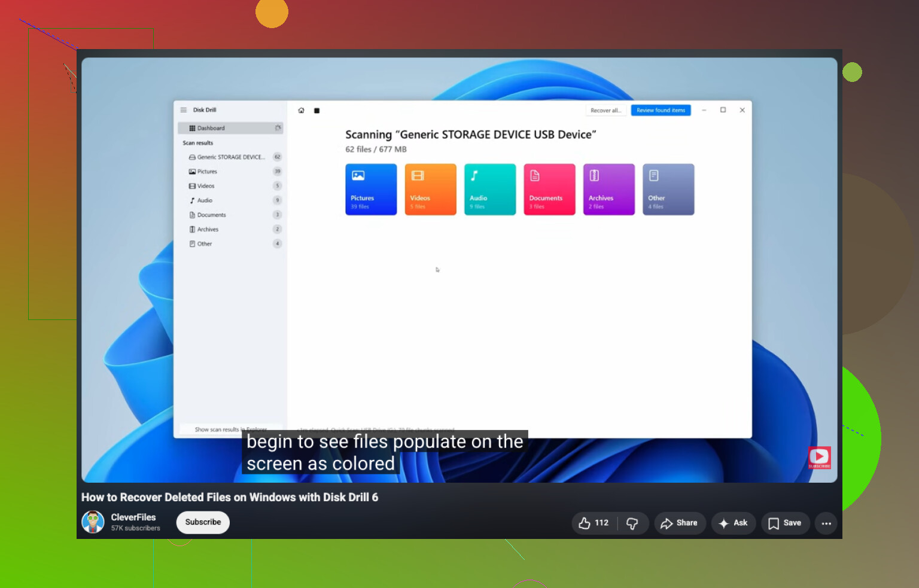Select Archives in sidebar scan results
Screen dimensions: 919x588
click(230, 229)
